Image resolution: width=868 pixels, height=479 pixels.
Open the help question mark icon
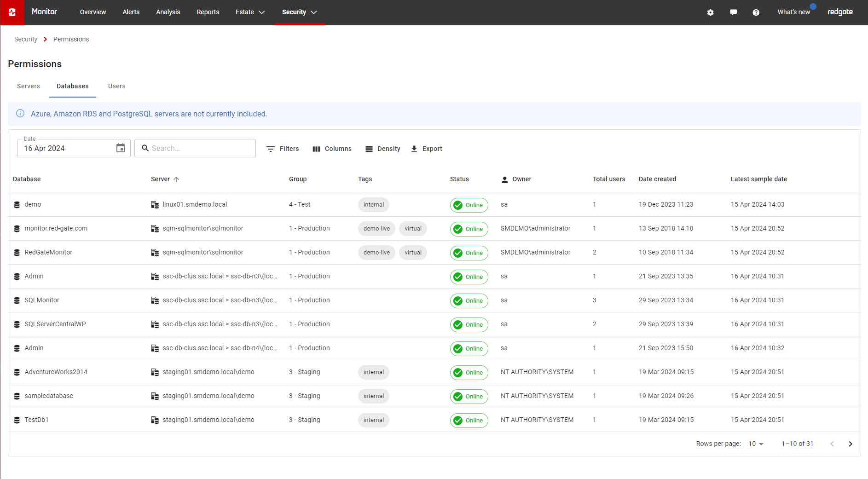[x=756, y=12]
